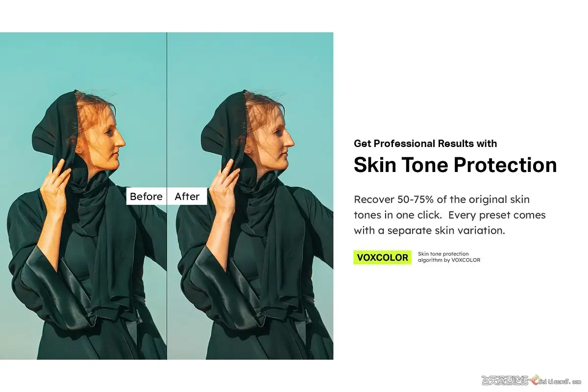Click the before/after divider line

coord(167,196)
